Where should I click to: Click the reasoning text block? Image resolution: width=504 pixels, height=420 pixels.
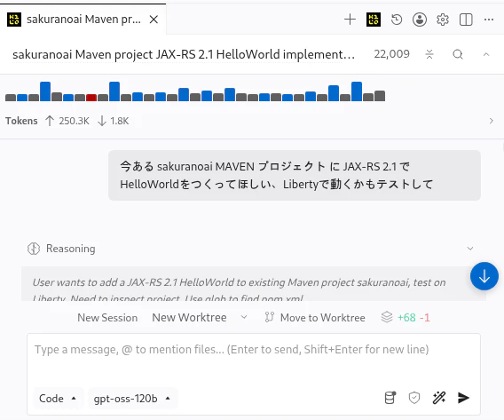pyautogui.click(x=254, y=284)
